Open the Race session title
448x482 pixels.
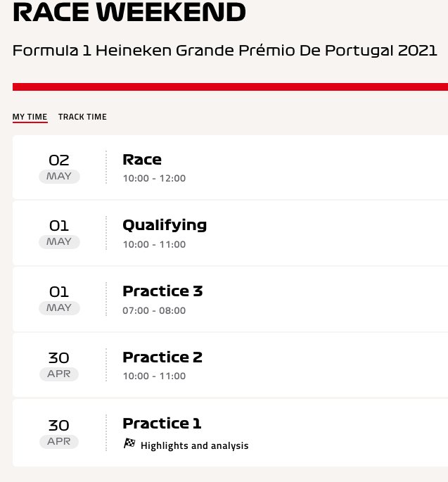tap(142, 160)
